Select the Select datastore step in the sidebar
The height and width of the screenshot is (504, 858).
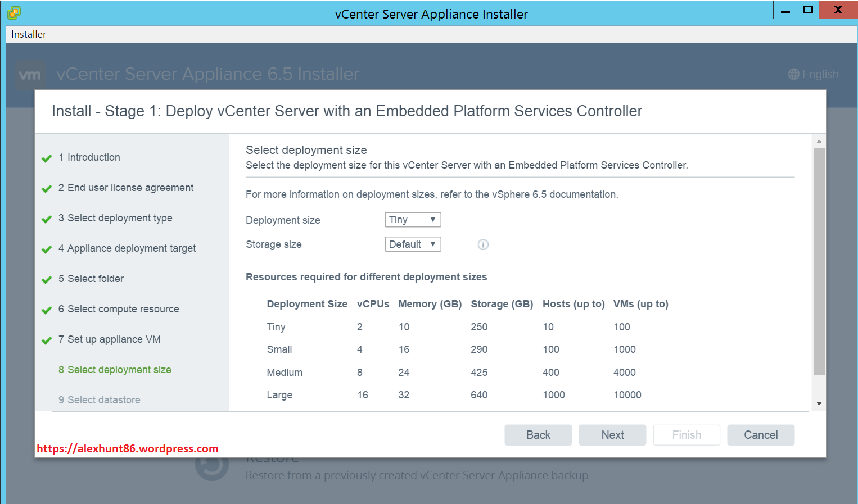(x=99, y=399)
